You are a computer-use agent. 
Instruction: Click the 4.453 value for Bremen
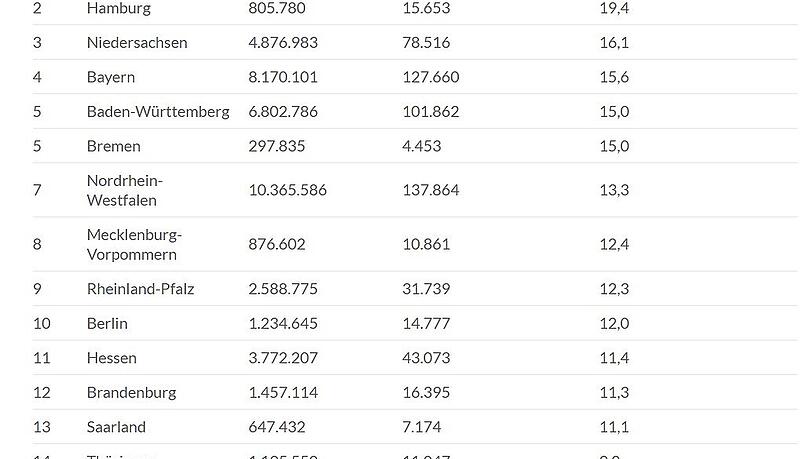pyautogui.click(x=422, y=146)
